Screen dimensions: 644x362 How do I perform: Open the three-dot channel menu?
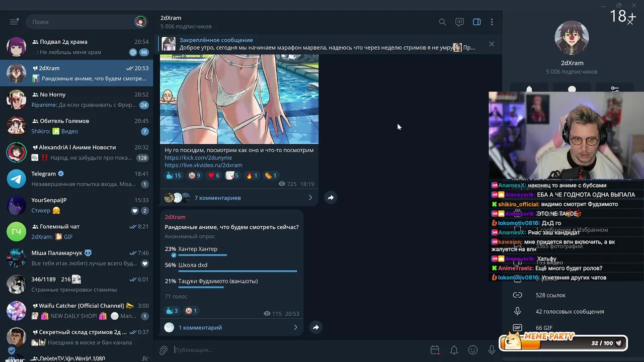[x=492, y=22]
